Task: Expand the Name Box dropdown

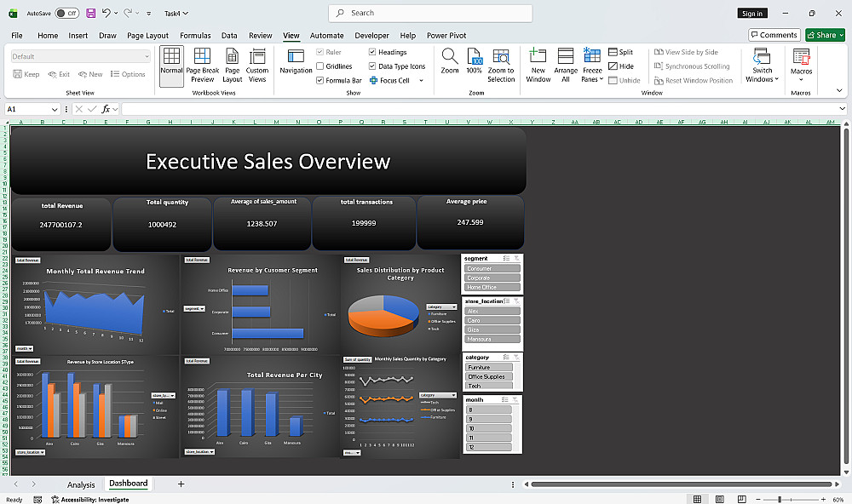Action: pyautogui.click(x=55, y=109)
